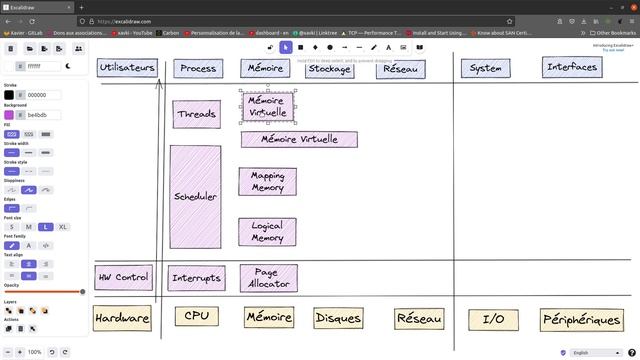Align text center horizontally
Screen dimensions: 640x360
tap(29, 264)
